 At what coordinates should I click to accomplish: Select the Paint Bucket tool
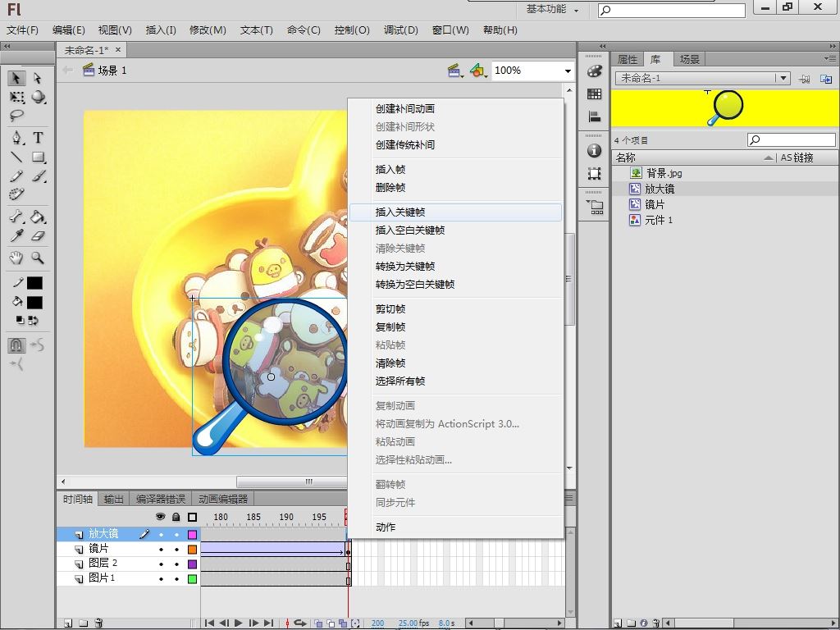point(38,217)
